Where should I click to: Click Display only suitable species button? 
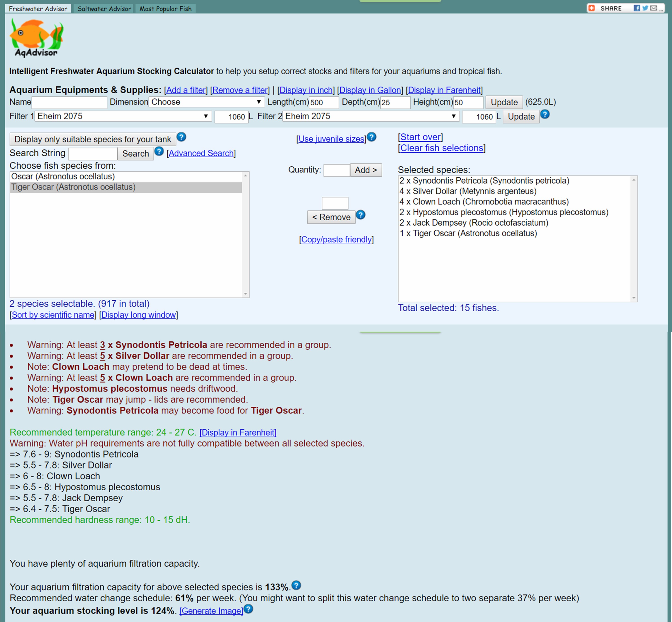pyautogui.click(x=93, y=139)
